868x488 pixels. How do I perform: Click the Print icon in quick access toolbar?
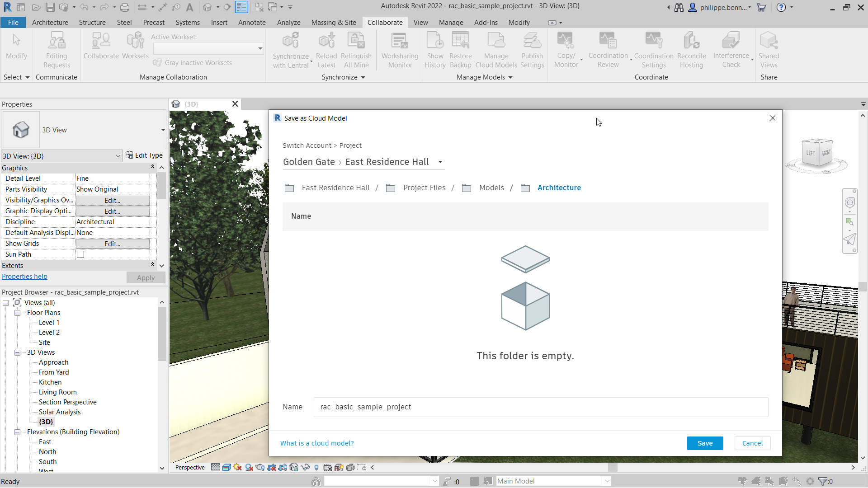(125, 7)
